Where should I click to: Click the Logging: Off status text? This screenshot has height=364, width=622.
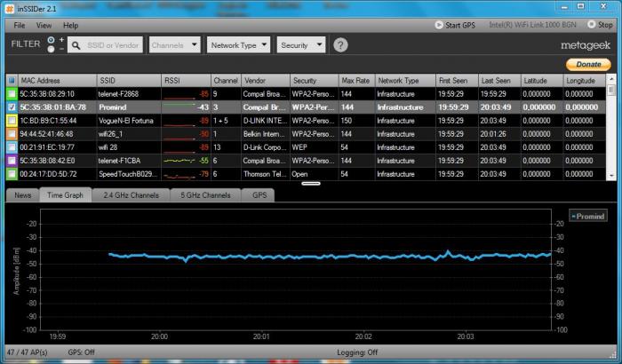coord(357,352)
